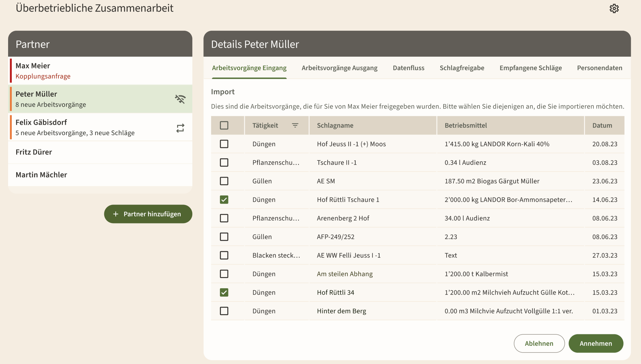Screen dimensions: 641x364
Task: Open the Datenfluss tab
Action: tap(408, 68)
